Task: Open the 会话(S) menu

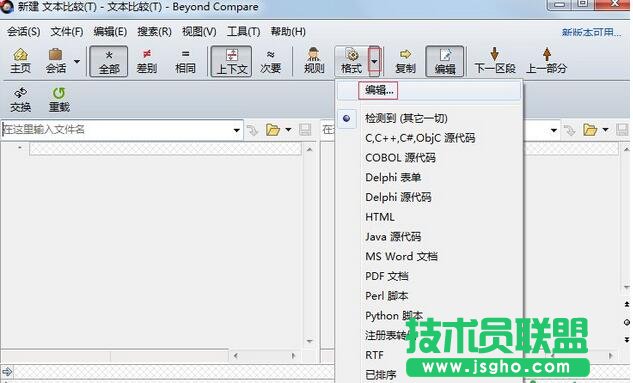Action: click(x=23, y=31)
